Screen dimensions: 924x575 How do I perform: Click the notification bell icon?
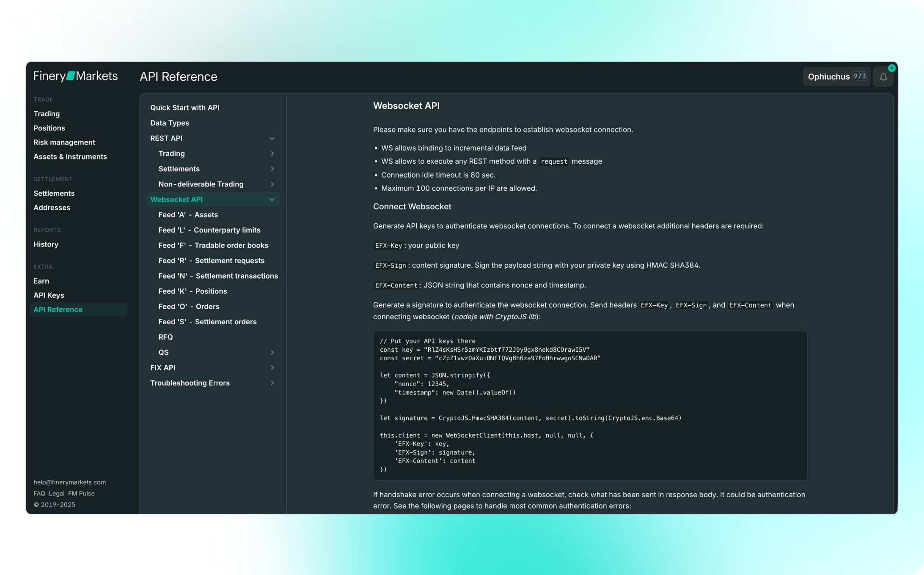[x=883, y=77]
